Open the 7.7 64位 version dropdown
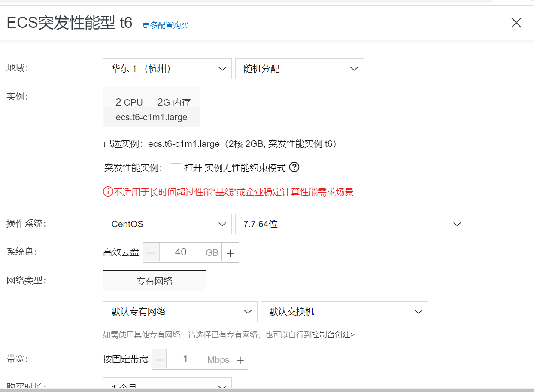The height and width of the screenshot is (392, 534). pos(351,224)
